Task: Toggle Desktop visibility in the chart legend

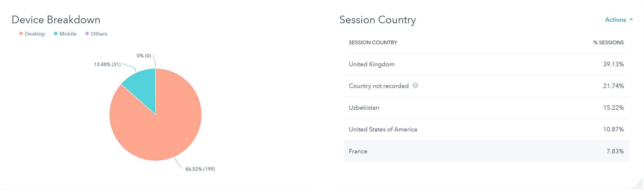Action: pos(35,34)
